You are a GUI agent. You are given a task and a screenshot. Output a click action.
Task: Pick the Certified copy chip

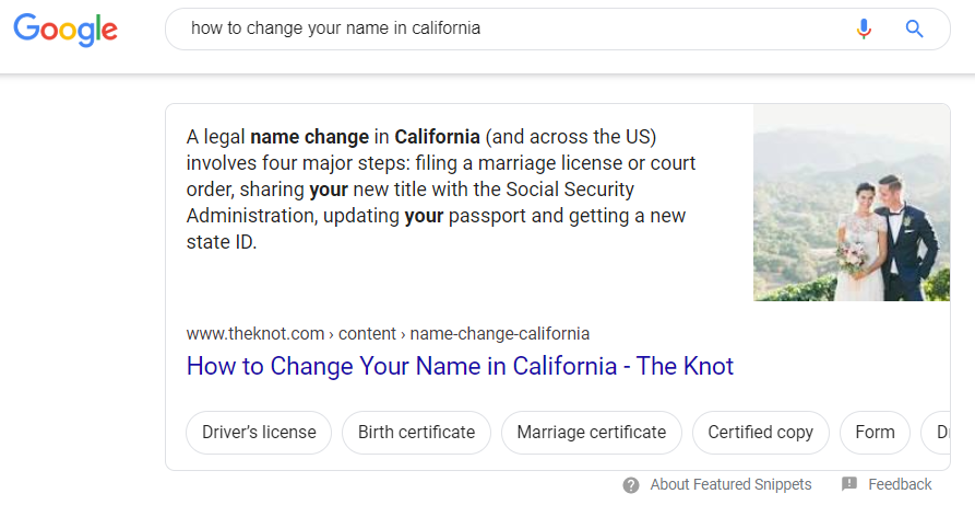[760, 433]
